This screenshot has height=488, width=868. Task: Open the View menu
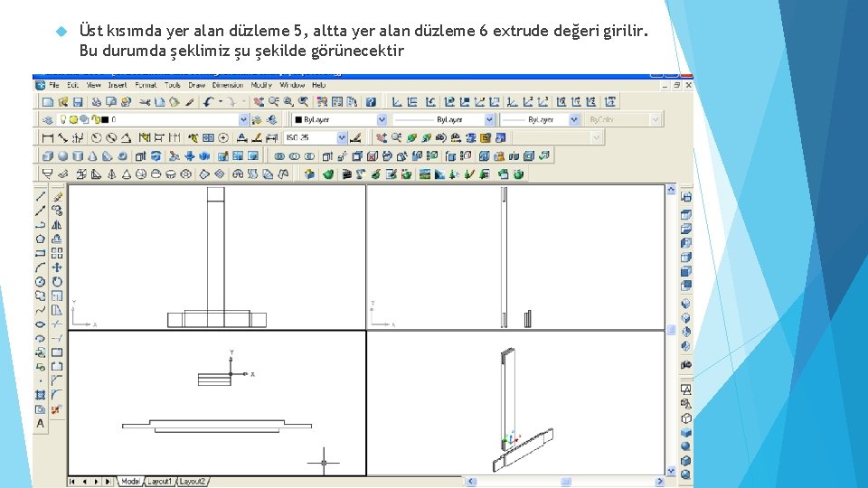[93, 85]
